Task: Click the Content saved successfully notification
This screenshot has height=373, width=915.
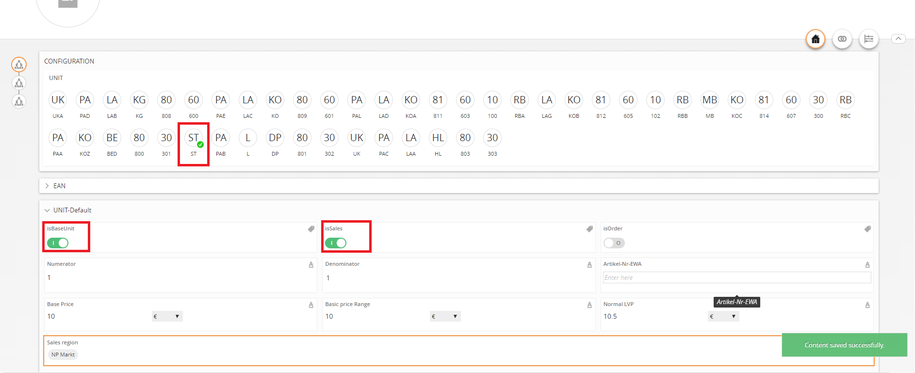Action: 844,345
